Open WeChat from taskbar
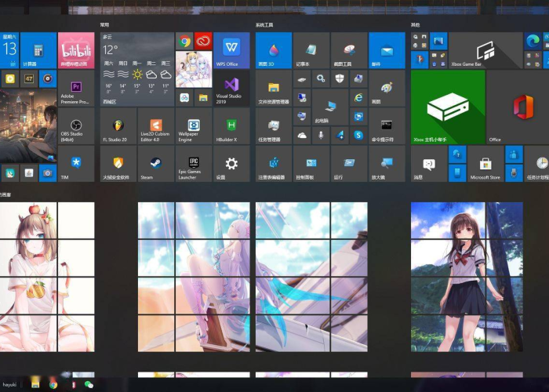The image size is (549, 392). tap(89, 385)
